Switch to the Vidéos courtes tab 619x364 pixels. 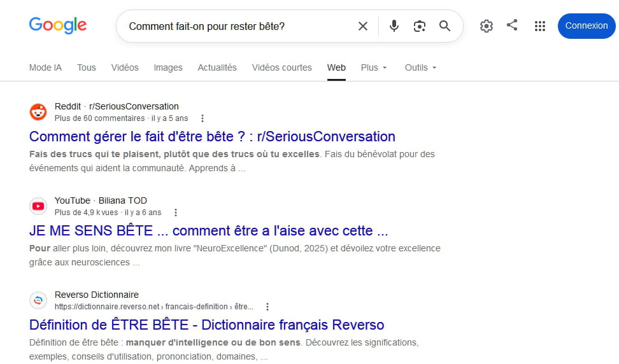(x=282, y=67)
